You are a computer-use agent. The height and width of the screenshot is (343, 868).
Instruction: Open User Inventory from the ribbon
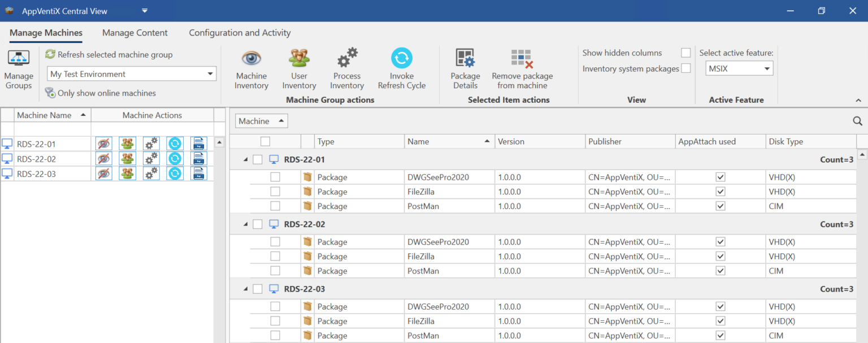[x=299, y=68]
